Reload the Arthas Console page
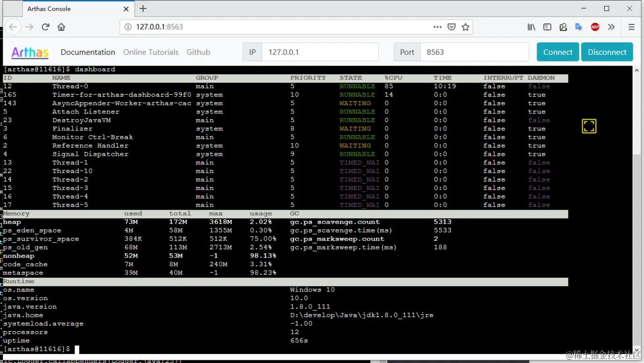Image resolution: width=644 pixels, height=363 pixels. click(x=45, y=27)
